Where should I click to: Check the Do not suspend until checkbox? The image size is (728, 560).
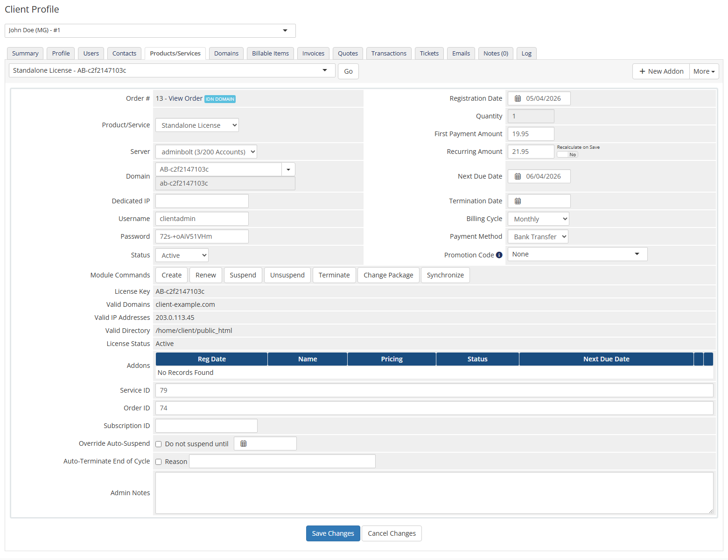pos(159,444)
